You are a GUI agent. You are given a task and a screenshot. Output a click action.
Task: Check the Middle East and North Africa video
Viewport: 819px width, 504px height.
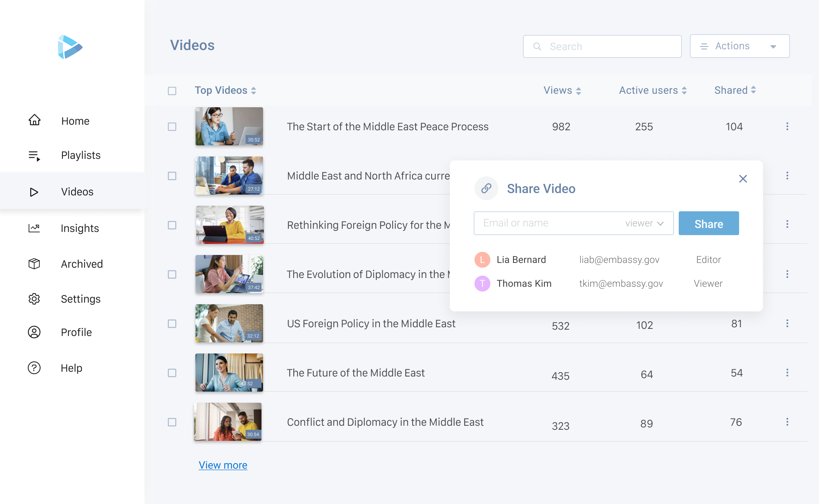172,176
